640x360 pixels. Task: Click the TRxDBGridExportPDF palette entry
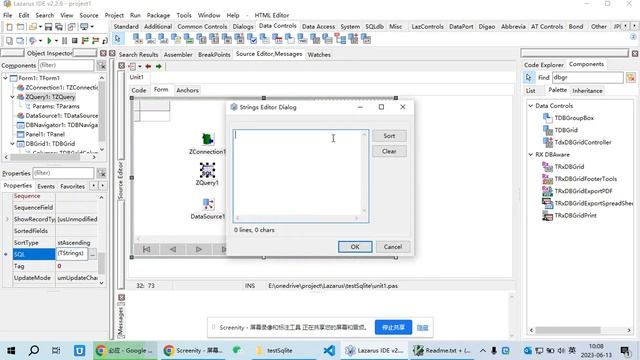click(x=583, y=191)
